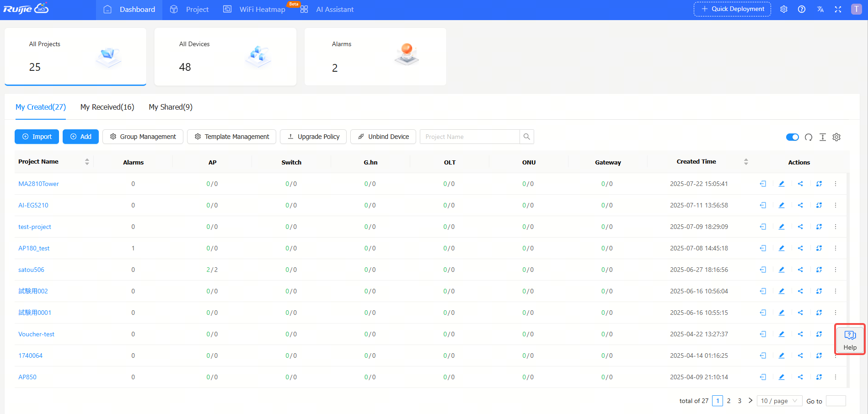
Task: Click the search magnifier icon
Action: tap(527, 137)
